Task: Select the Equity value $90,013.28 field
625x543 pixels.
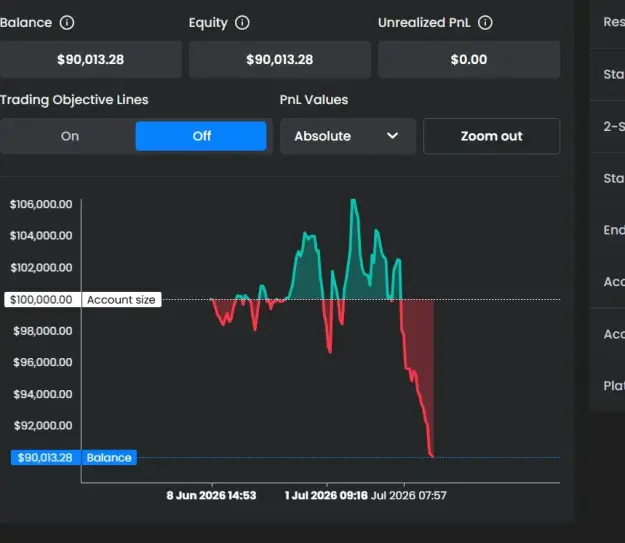Action: (280, 59)
